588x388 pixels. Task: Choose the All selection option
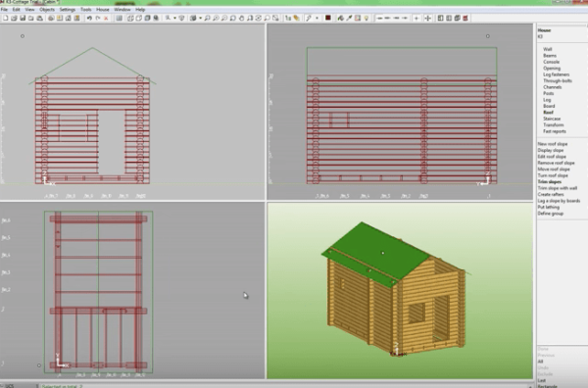click(540, 362)
